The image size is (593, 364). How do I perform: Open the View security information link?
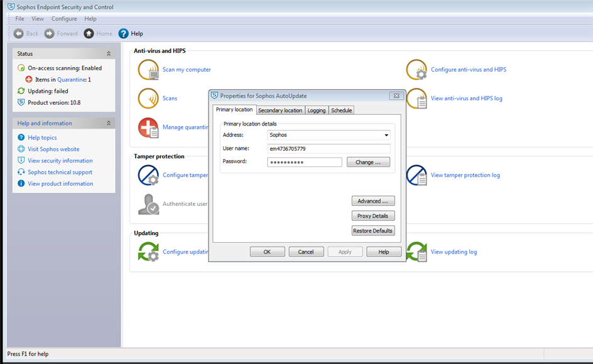pos(60,161)
